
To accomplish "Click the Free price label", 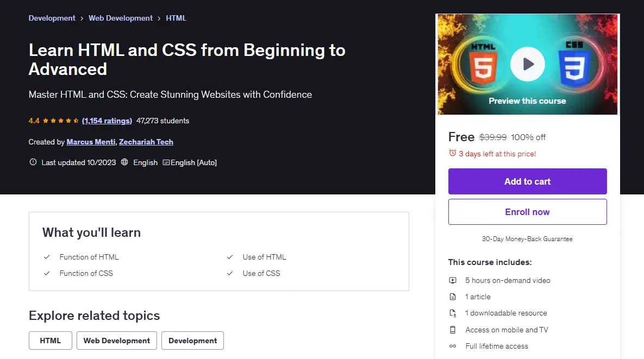I will click(x=461, y=137).
